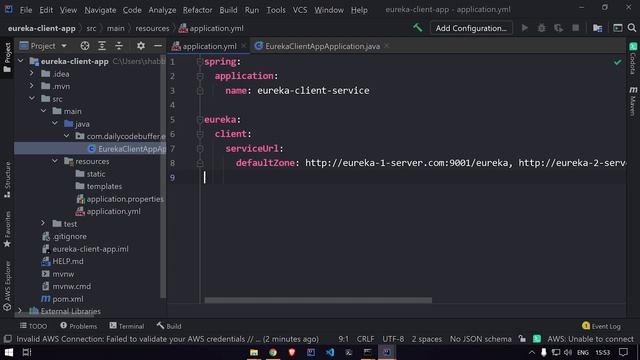640x360 pixels.
Task: Select pom.xml in project tree
Action: [x=68, y=299]
